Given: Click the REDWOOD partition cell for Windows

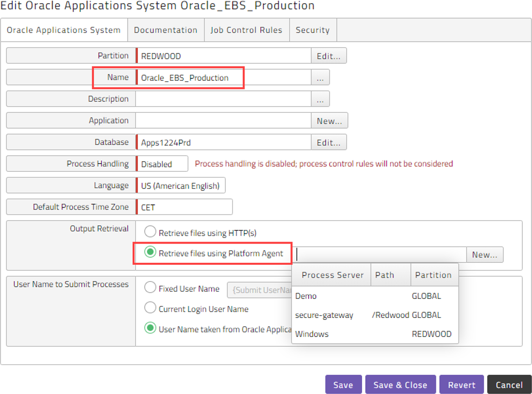Looking at the screenshot, I should (x=432, y=334).
